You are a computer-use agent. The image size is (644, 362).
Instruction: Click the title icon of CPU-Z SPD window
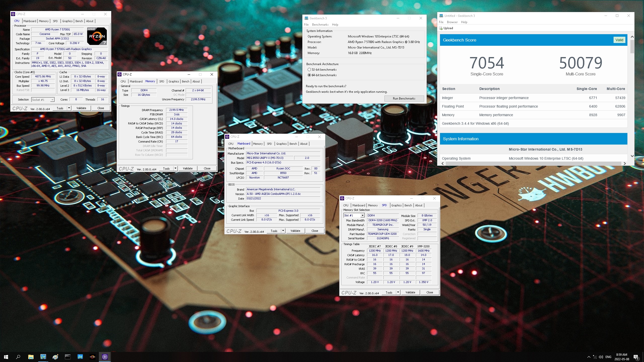(x=342, y=198)
